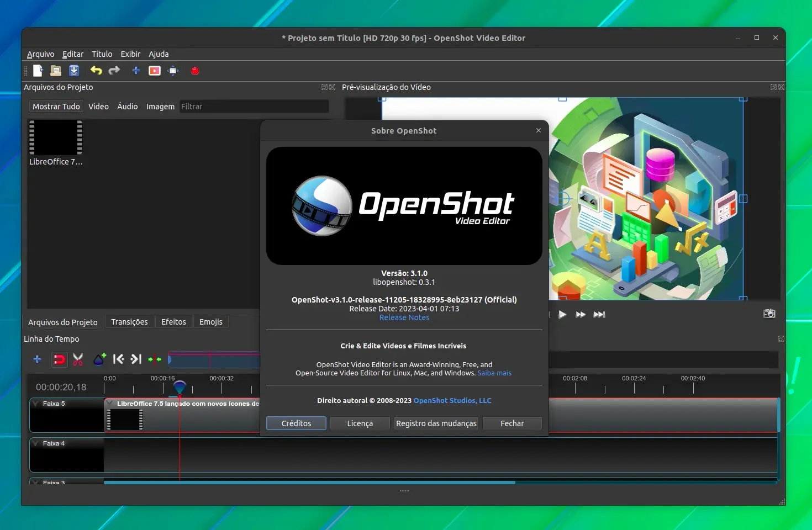The image size is (812, 530).
Task: Expand Faixa 5 track menu arrow
Action: tap(36, 404)
